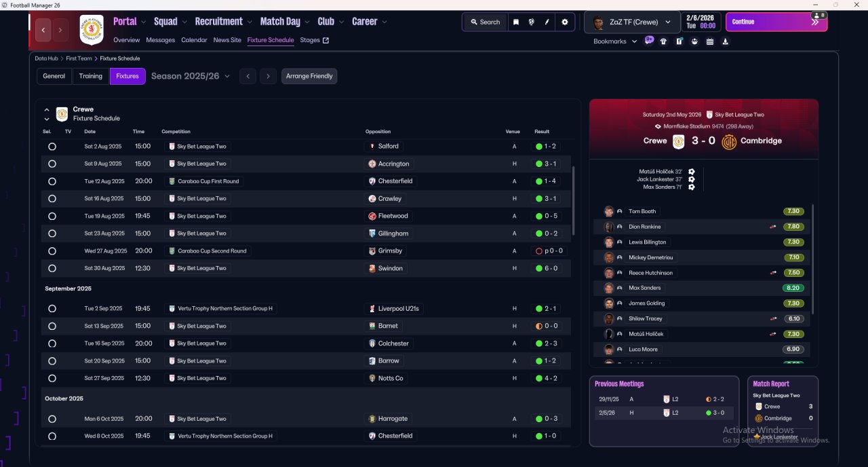Screen dimensions: 868x467
Task: Select the radio button for the Harrogate fixture
Action: point(52,419)
